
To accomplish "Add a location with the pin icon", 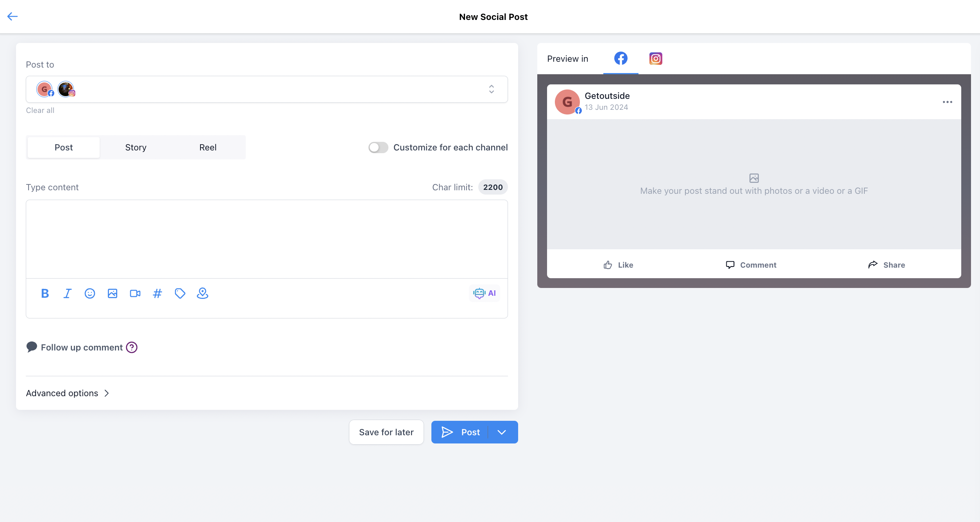I will (202, 293).
